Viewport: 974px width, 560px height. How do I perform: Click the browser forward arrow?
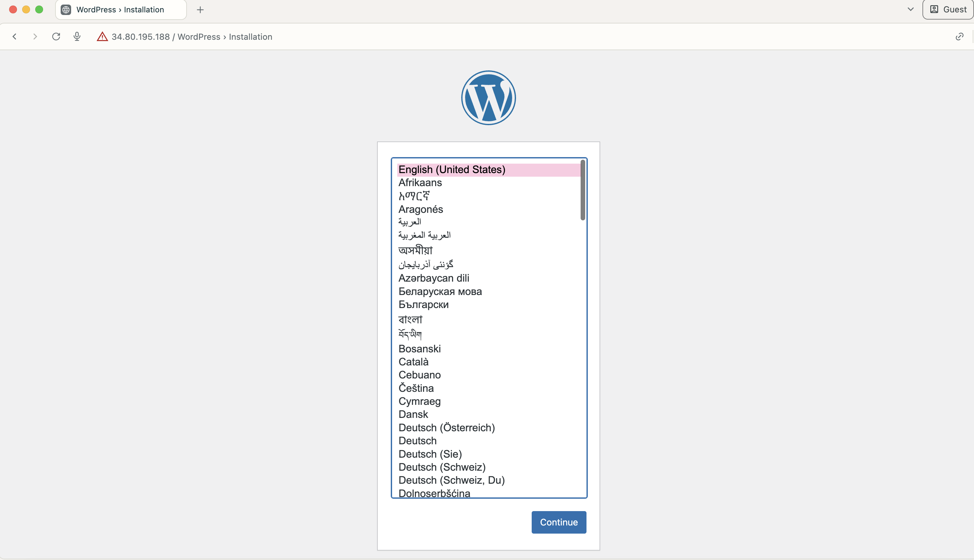tap(35, 37)
